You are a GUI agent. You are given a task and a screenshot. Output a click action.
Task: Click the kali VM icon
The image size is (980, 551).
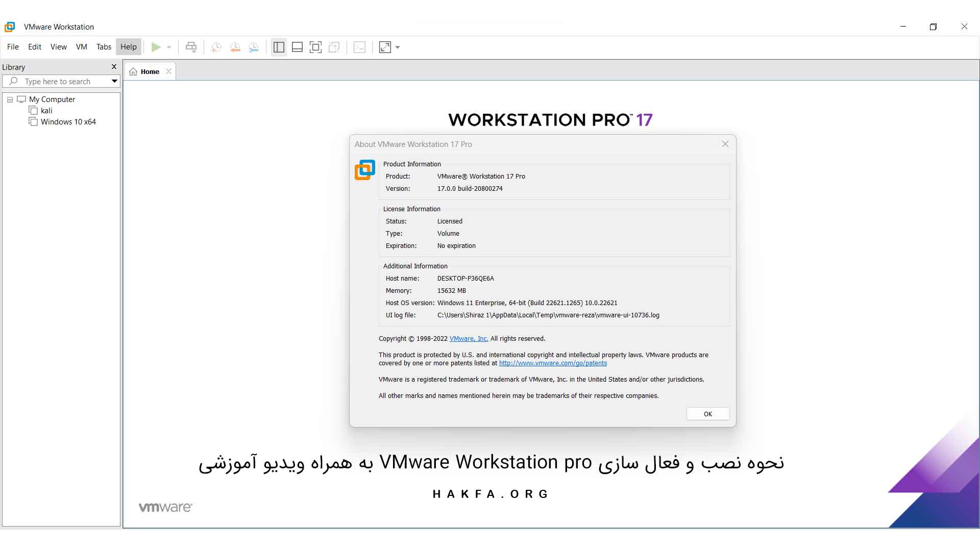click(x=33, y=111)
